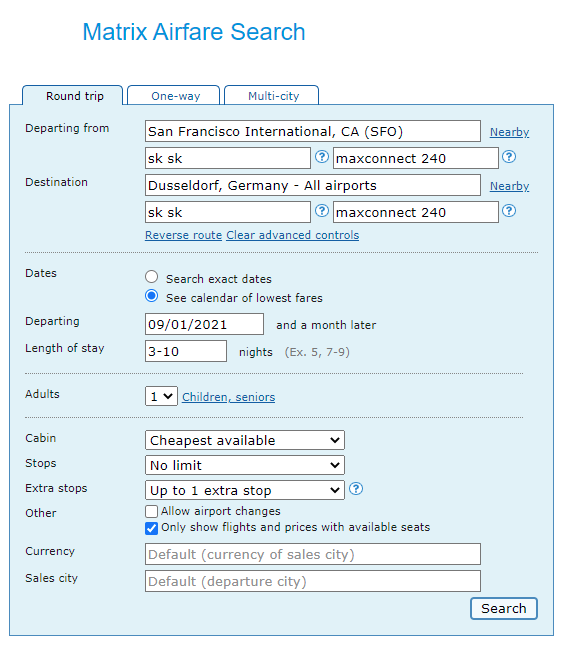The height and width of the screenshot is (651, 570).
Task: Click the Search button
Action: tap(504, 609)
